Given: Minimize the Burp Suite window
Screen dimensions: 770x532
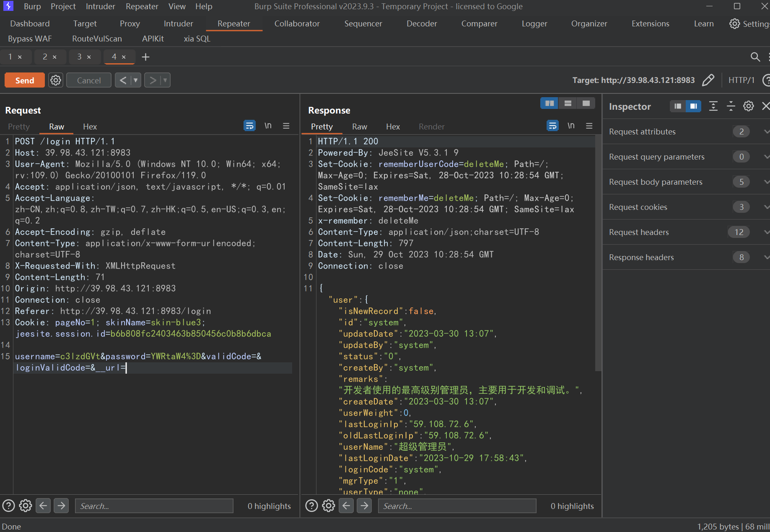Looking at the screenshot, I should pos(709,6).
